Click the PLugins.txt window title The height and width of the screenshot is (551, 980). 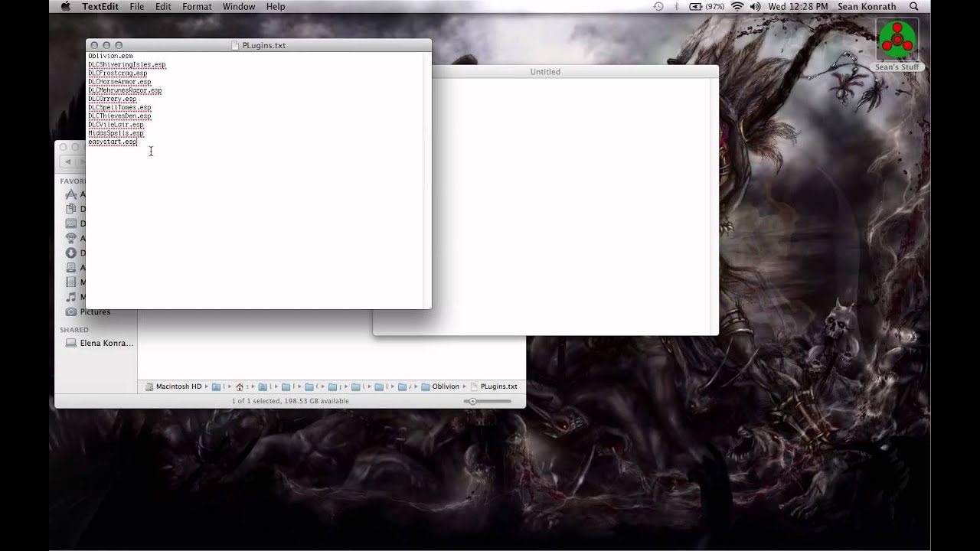coord(263,45)
